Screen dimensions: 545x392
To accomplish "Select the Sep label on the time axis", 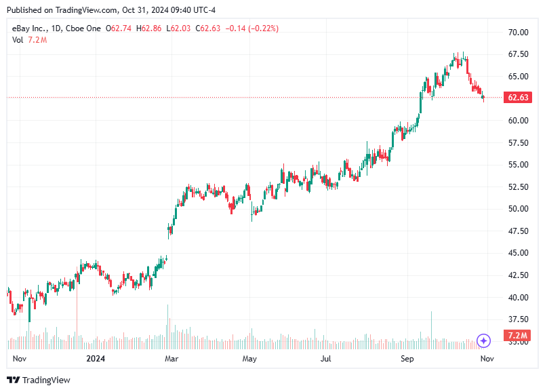I will (407, 358).
